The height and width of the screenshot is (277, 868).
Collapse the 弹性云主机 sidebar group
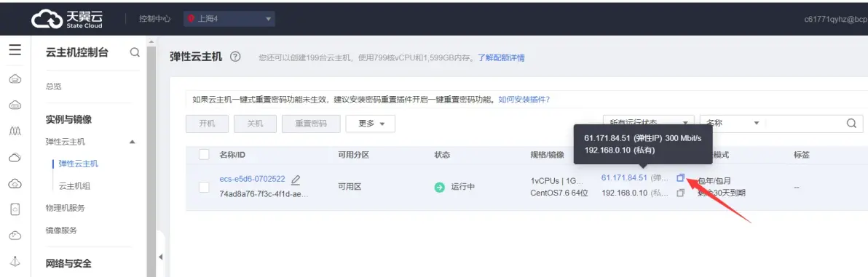tap(132, 142)
